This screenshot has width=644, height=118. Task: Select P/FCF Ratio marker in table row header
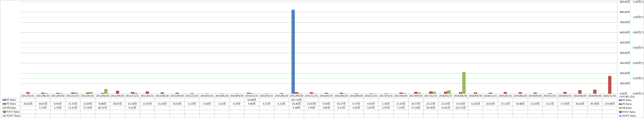point(5,112)
